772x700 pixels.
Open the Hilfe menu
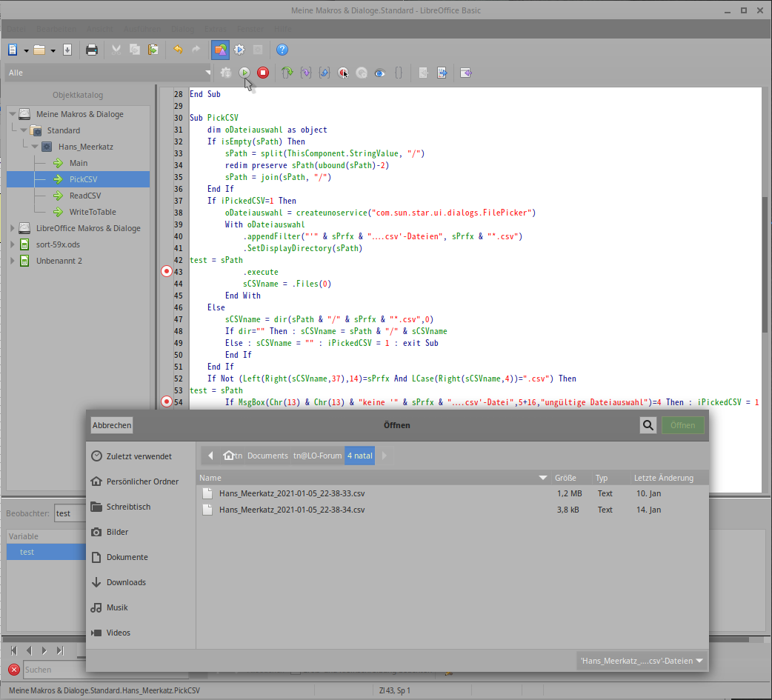283,29
